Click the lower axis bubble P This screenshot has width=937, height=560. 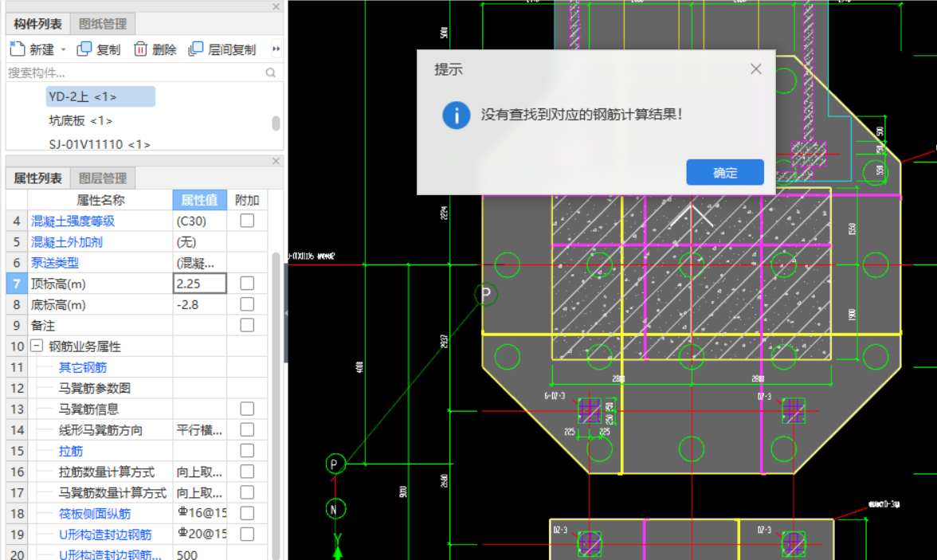coord(335,464)
